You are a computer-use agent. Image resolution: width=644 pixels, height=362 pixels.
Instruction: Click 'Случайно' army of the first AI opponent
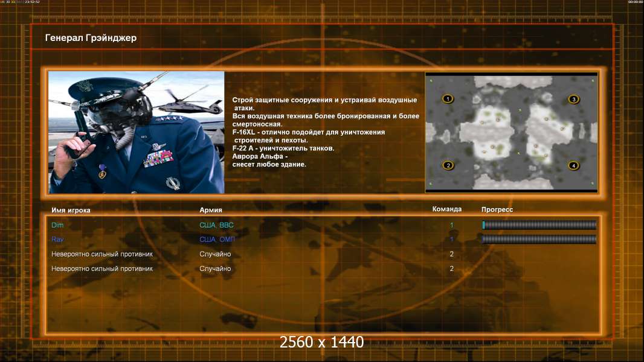[x=215, y=254]
